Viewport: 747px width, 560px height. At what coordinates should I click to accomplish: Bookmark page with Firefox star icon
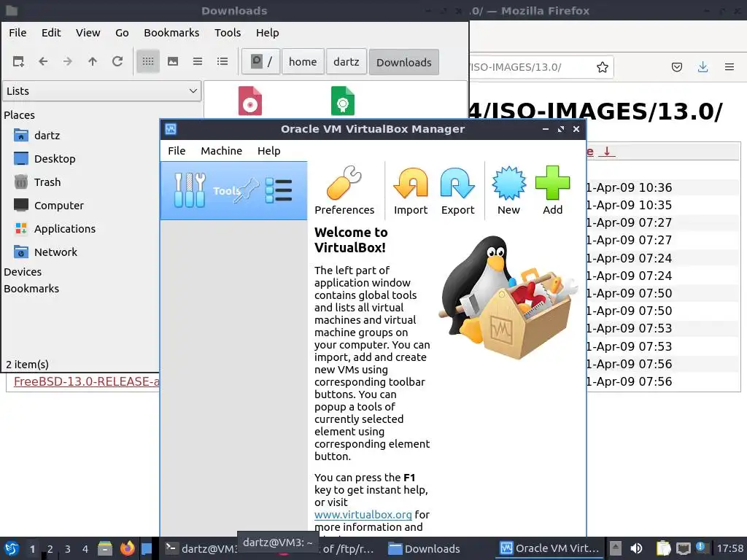click(x=602, y=67)
